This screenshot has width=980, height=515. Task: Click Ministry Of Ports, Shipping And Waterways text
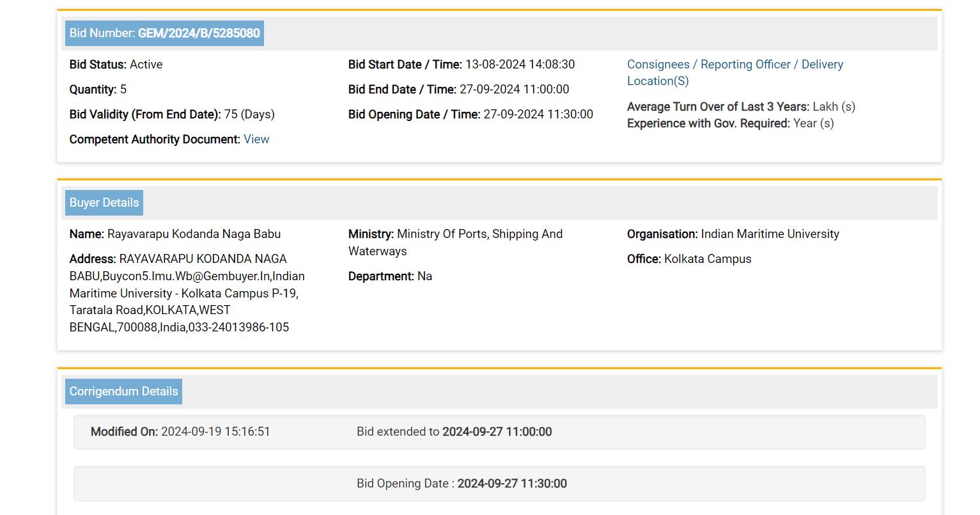[455, 242]
